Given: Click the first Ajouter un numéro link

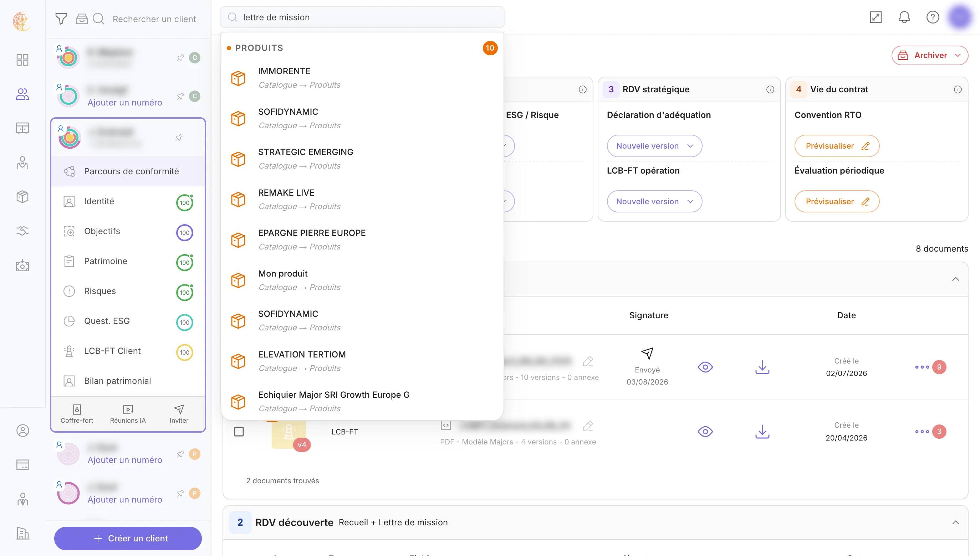Looking at the screenshot, I should pyautogui.click(x=125, y=102).
